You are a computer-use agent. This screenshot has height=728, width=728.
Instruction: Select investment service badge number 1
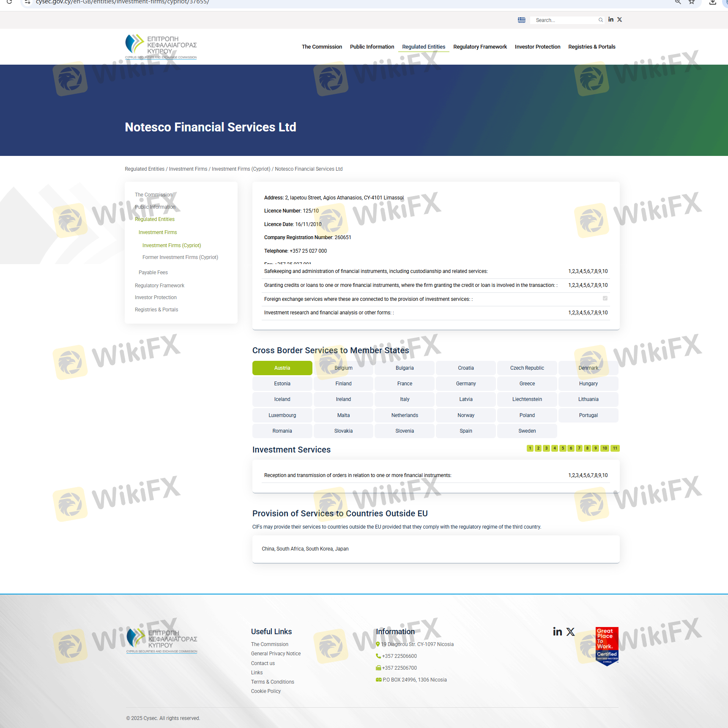pyautogui.click(x=530, y=448)
